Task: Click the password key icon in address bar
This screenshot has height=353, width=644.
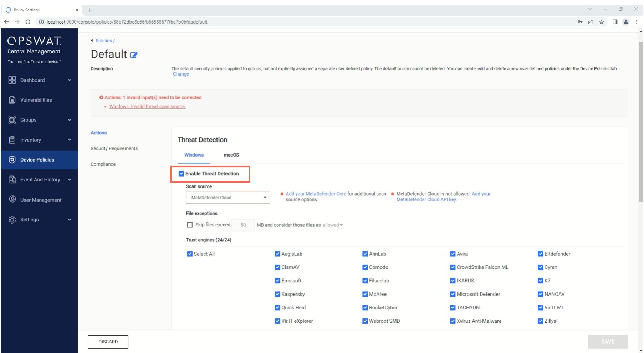Action: (x=580, y=22)
